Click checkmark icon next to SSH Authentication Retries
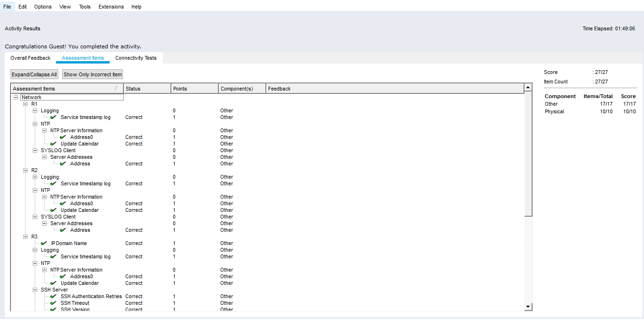644x319 pixels. (x=53, y=296)
